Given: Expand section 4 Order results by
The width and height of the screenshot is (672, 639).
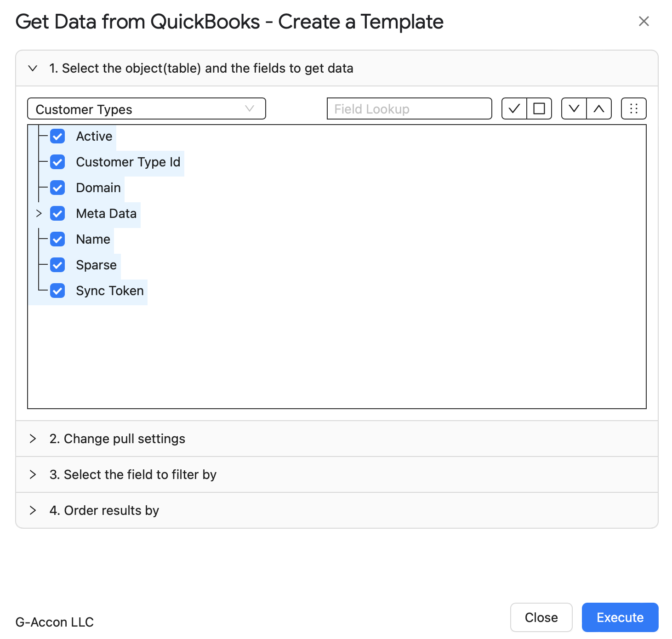Looking at the screenshot, I should [x=337, y=510].
